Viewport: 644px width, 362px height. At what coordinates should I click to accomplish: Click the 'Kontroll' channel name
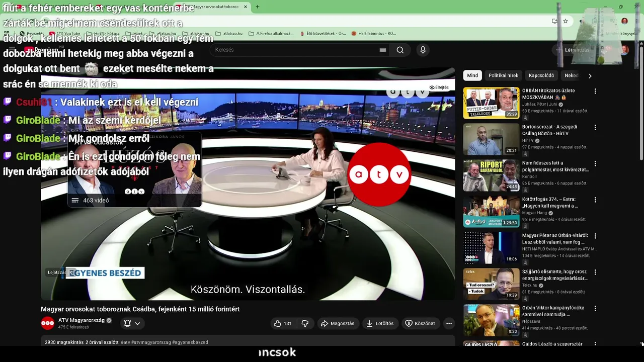(x=530, y=176)
